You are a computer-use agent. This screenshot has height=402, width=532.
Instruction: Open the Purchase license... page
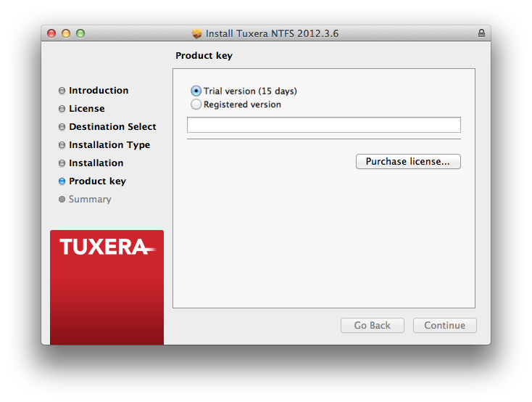click(x=408, y=162)
